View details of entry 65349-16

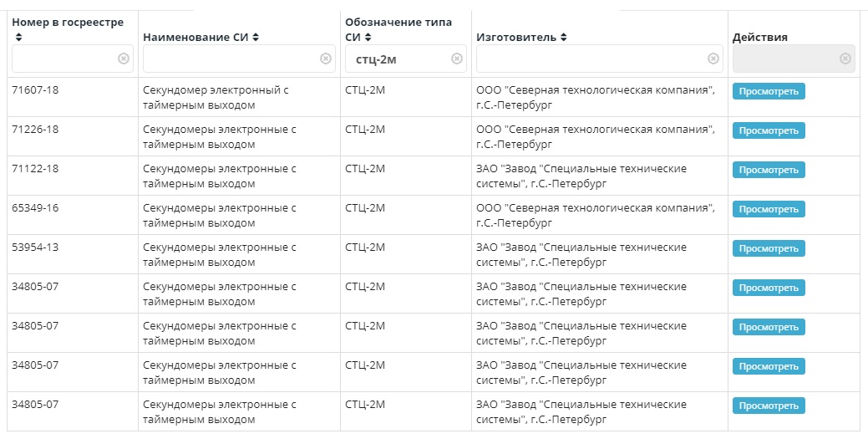click(768, 209)
